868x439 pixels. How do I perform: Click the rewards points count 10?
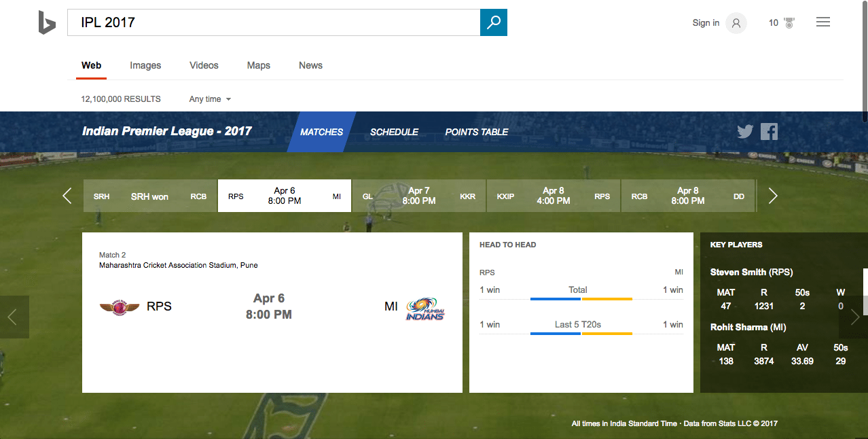[774, 23]
